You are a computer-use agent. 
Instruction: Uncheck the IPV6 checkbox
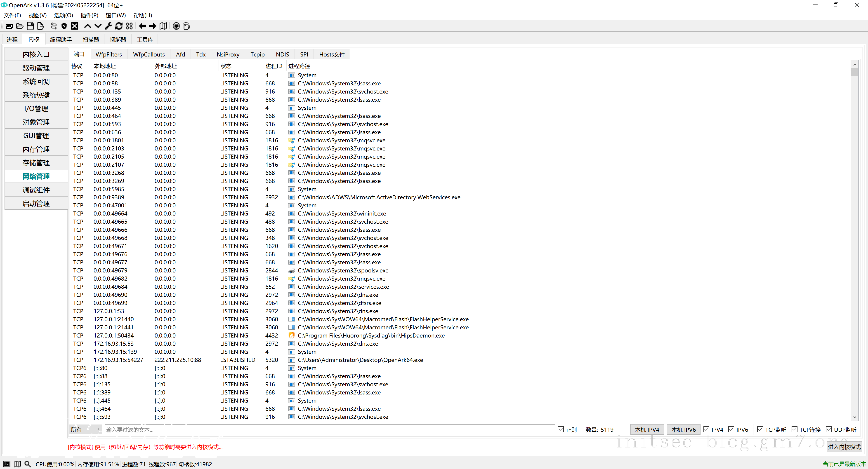(x=731, y=429)
